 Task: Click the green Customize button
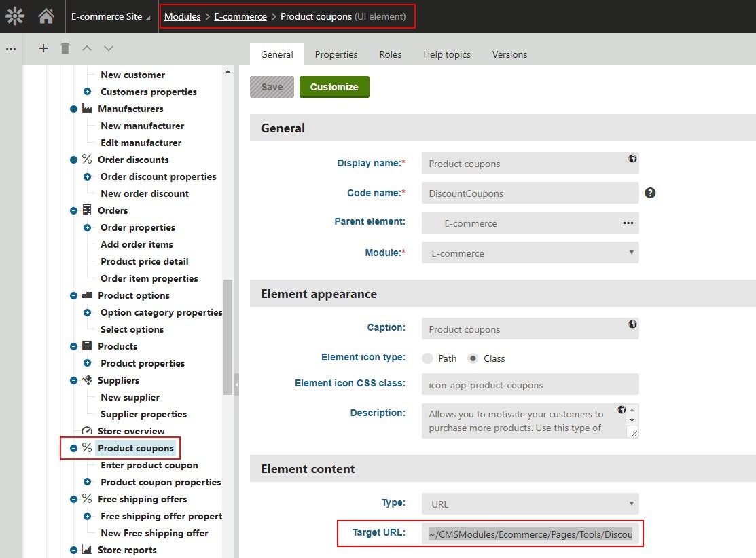[x=334, y=87]
